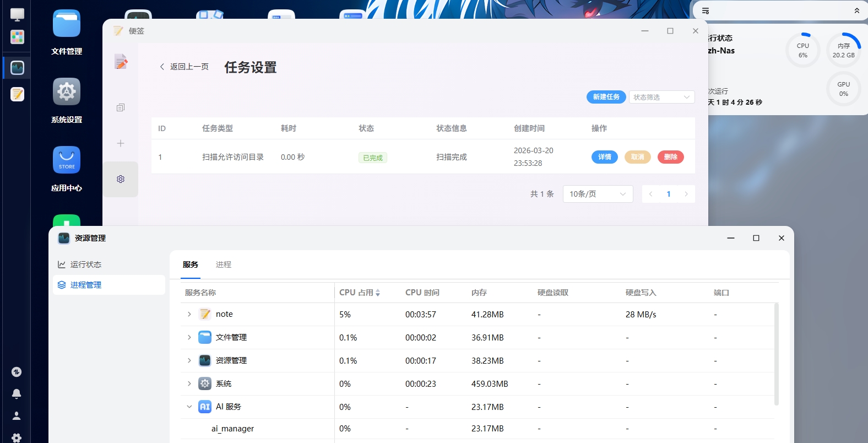Click the 459.03MB memory value for 系统

490,384
